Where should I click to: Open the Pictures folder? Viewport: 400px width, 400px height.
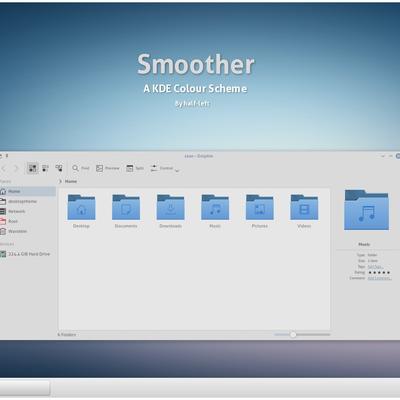pos(260,211)
